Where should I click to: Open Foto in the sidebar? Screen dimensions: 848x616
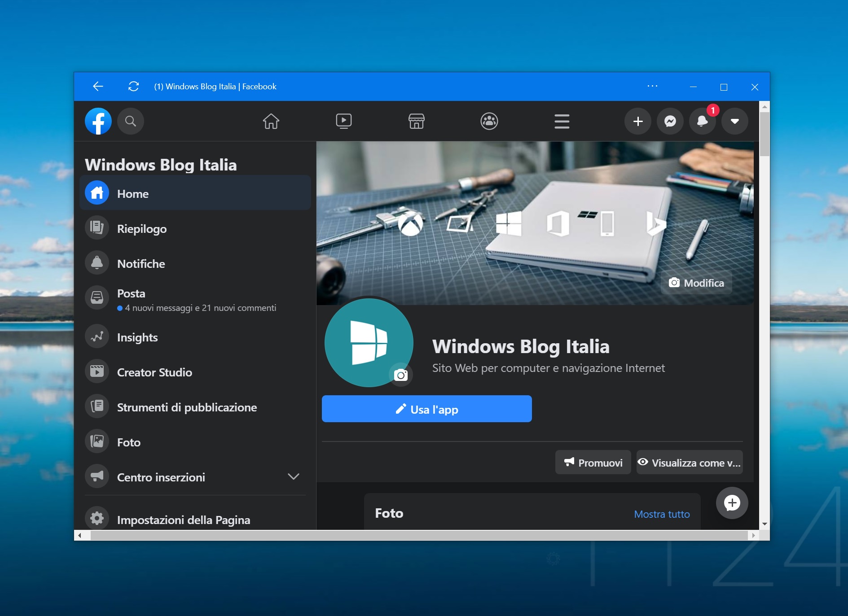[x=195, y=442]
